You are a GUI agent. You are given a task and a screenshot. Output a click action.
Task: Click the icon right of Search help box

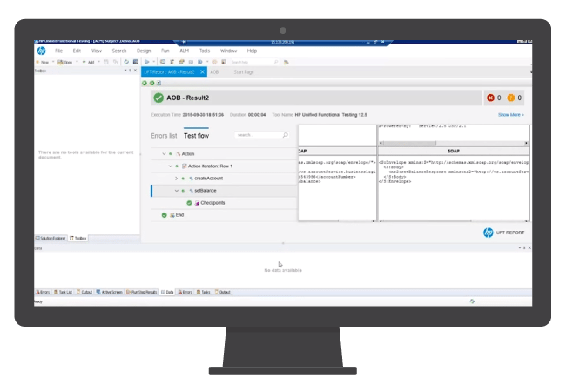(286, 62)
